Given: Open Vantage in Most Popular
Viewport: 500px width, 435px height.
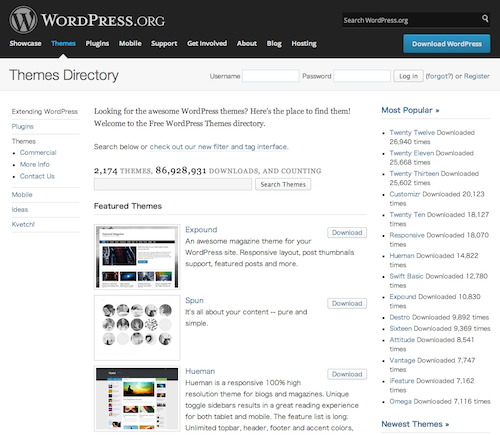Looking at the screenshot, I should click(x=402, y=360).
